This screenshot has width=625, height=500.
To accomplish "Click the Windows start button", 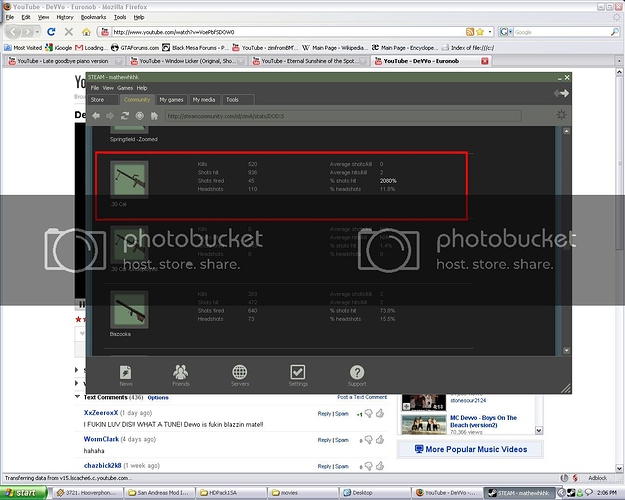I will click(x=23, y=493).
